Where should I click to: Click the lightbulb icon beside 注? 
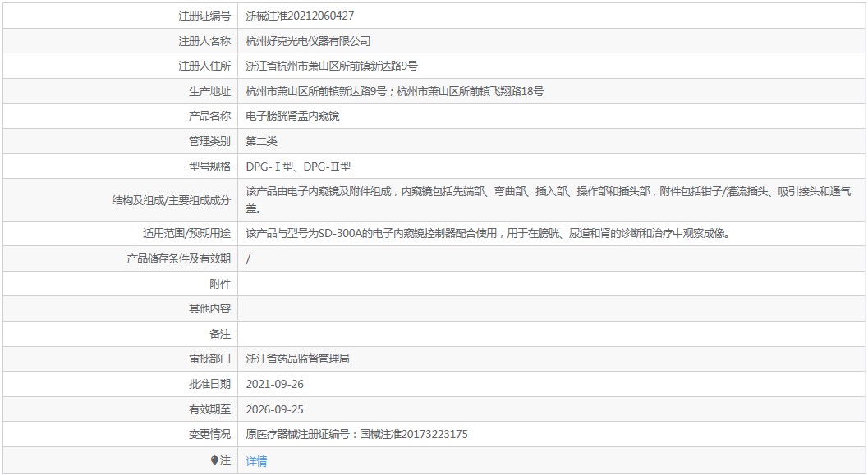(x=214, y=460)
